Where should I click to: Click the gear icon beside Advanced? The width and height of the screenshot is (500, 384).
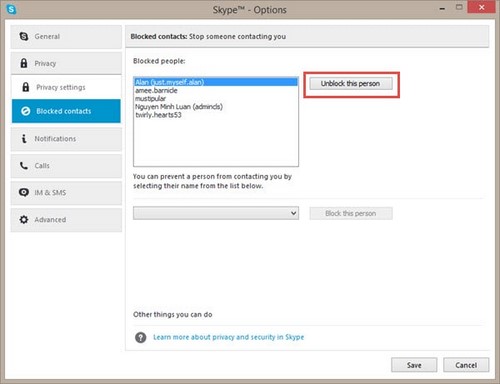[x=24, y=219]
